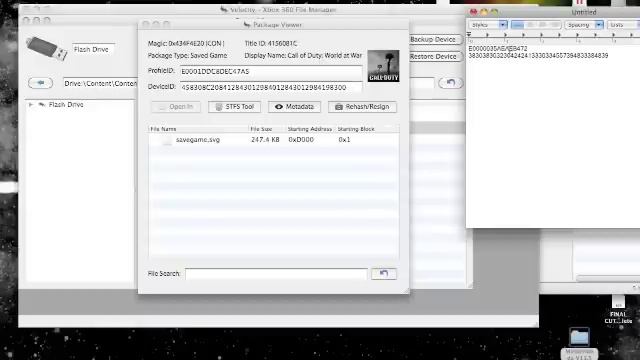Click the refresh arrow beside File Search
This screenshot has width=640, height=360.
384,273
